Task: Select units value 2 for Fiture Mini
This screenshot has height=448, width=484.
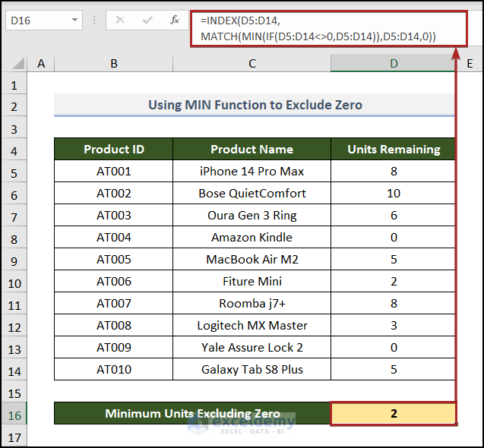Action: 393,281
